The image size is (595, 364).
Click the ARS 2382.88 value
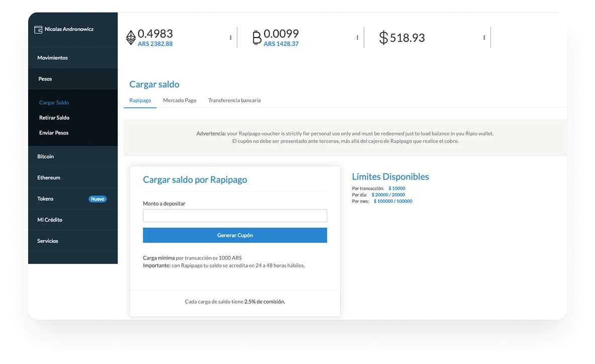tap(155, 44)
